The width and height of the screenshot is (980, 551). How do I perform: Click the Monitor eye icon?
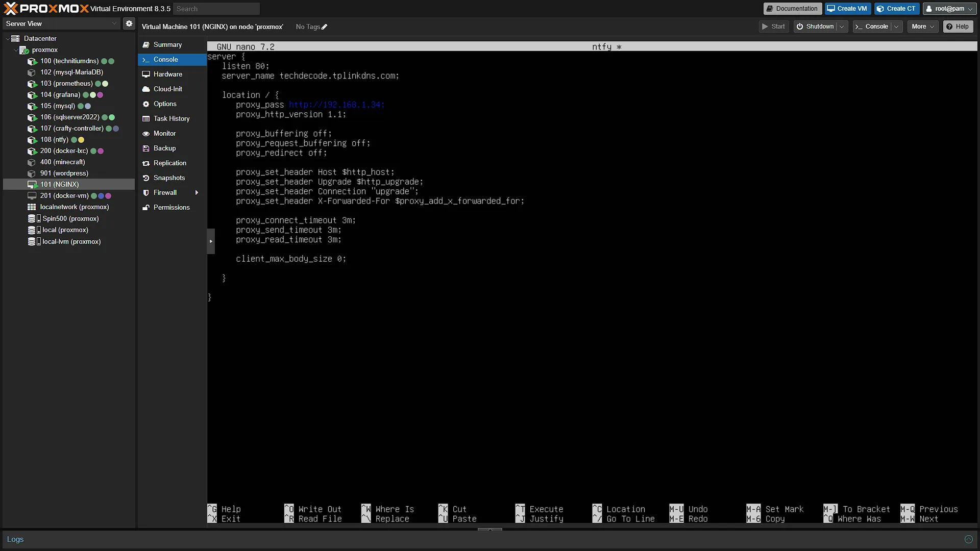tap(146, 134)
